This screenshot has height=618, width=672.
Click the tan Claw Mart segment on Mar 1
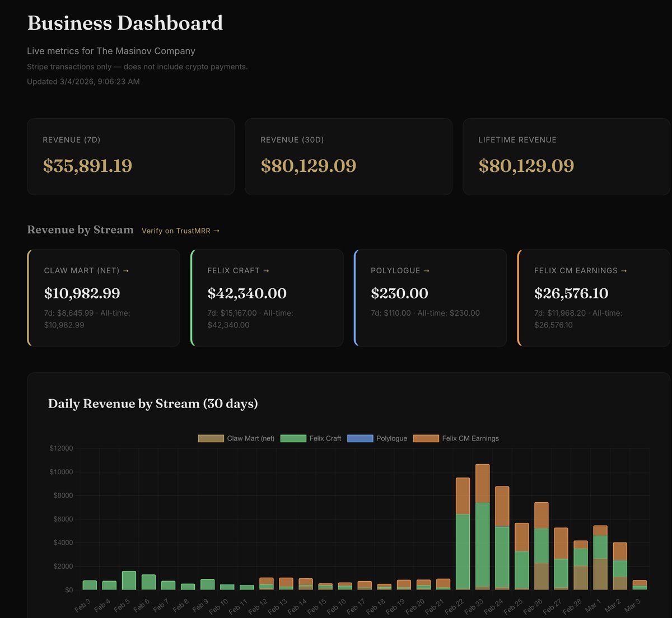click(600, 574)
